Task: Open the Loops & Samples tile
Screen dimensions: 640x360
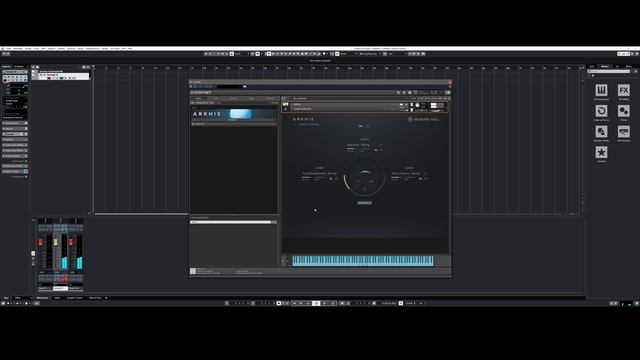Action: click(x=601, y=112)
